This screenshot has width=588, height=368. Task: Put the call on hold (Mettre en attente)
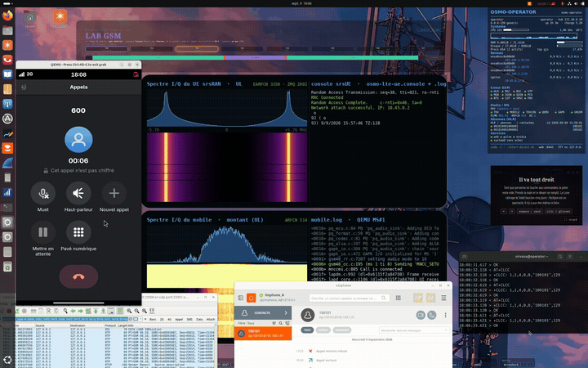(x=42, y=232)
